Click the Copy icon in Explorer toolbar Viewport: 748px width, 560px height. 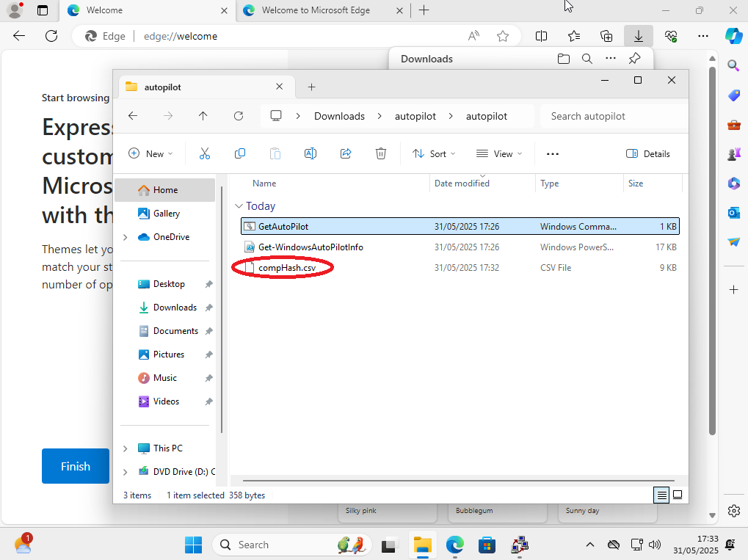(x=240, y=153)
